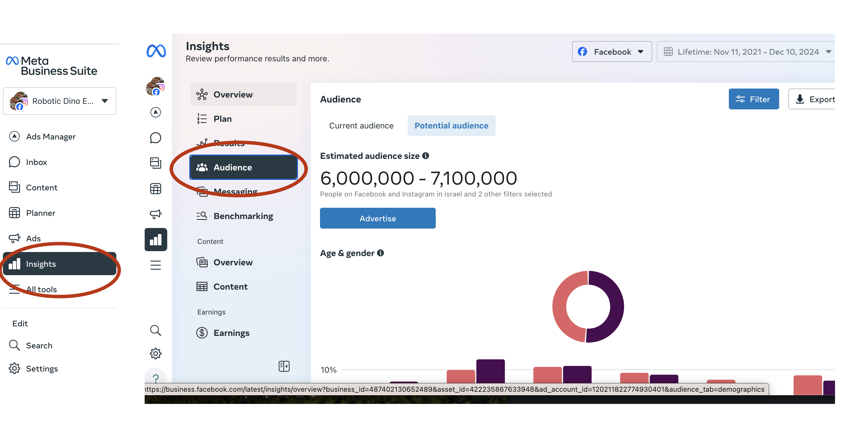Open Planner calendar grid icon in narrow rail
The image size is (868, 434).
click(x=155, y=189)
